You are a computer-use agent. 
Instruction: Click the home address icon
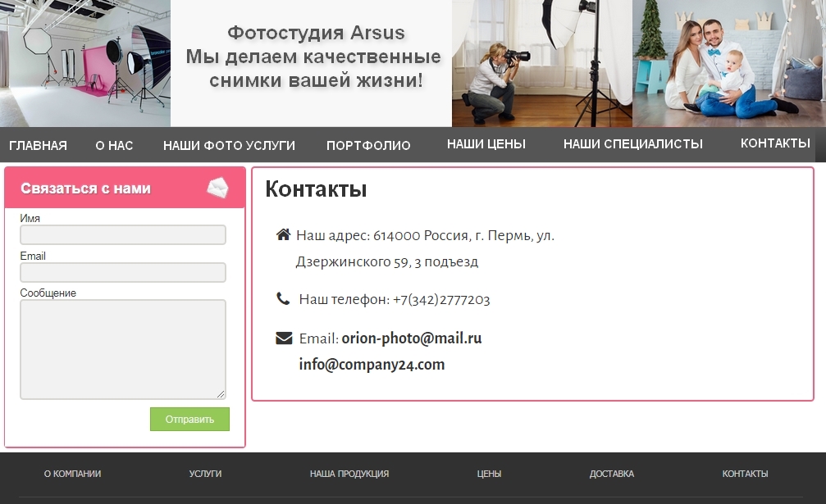(x=283, y=235)
